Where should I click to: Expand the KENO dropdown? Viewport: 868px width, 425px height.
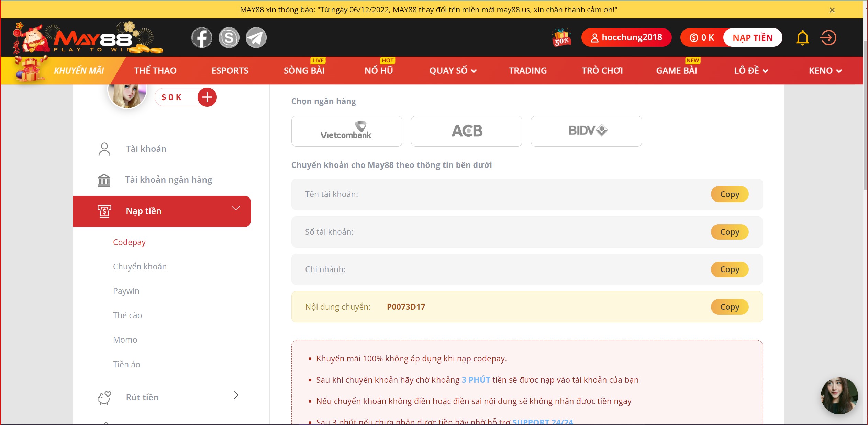(x=825, y=71)
